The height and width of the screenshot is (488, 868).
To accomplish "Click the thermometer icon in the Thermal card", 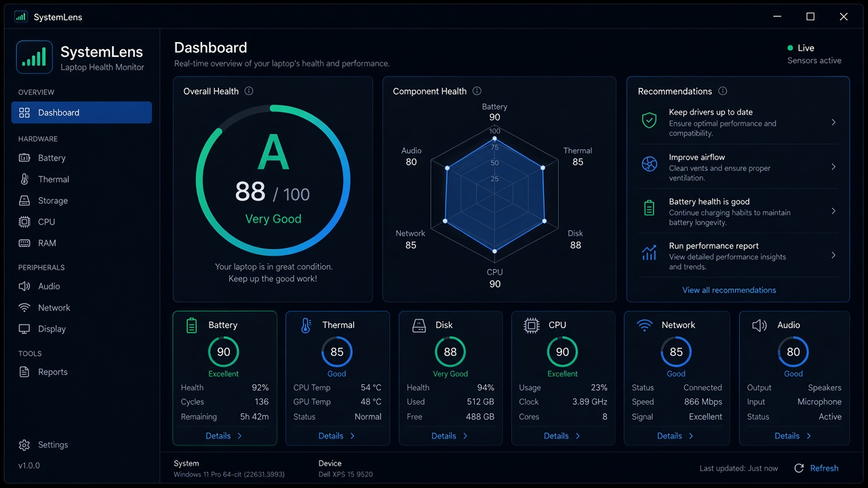I will tap(305, 325).
